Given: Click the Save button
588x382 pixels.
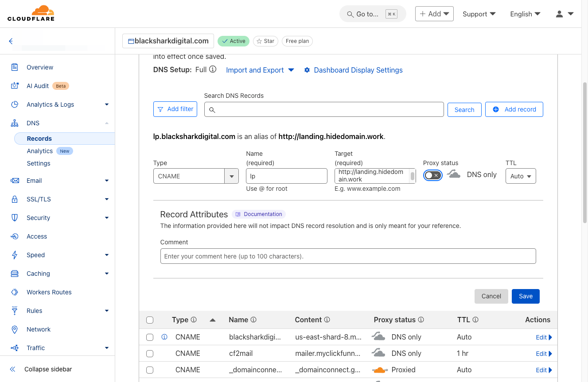Looking at the screenshot, I should click(x=526, y=296).
